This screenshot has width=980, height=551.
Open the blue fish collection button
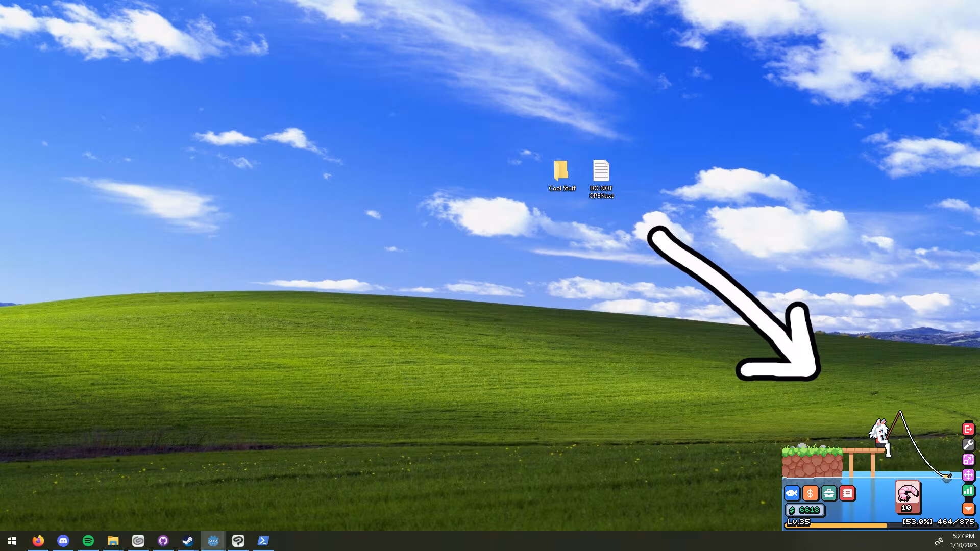click(792, 493)
